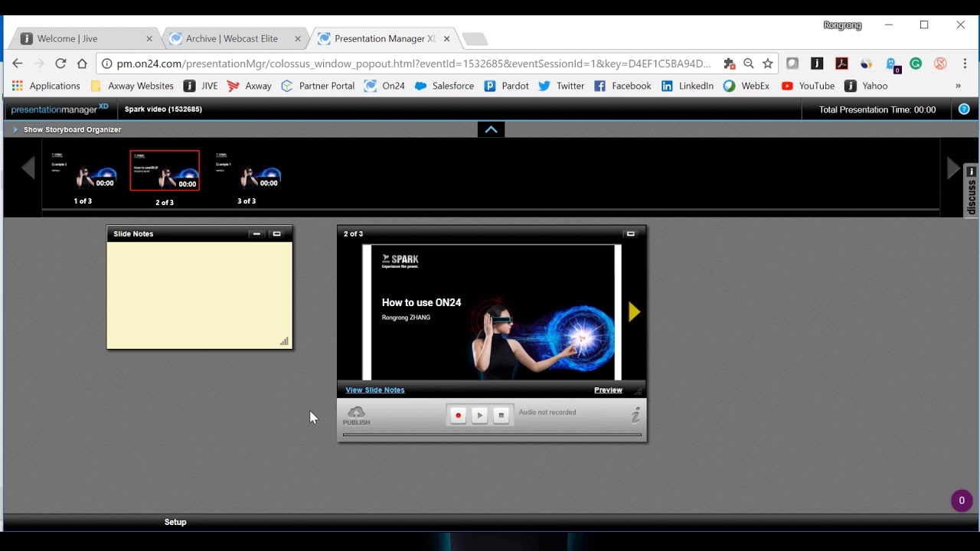This screenshot has width=980, height=551.
Task: Click the Preview link
Action: coord(608,390)
